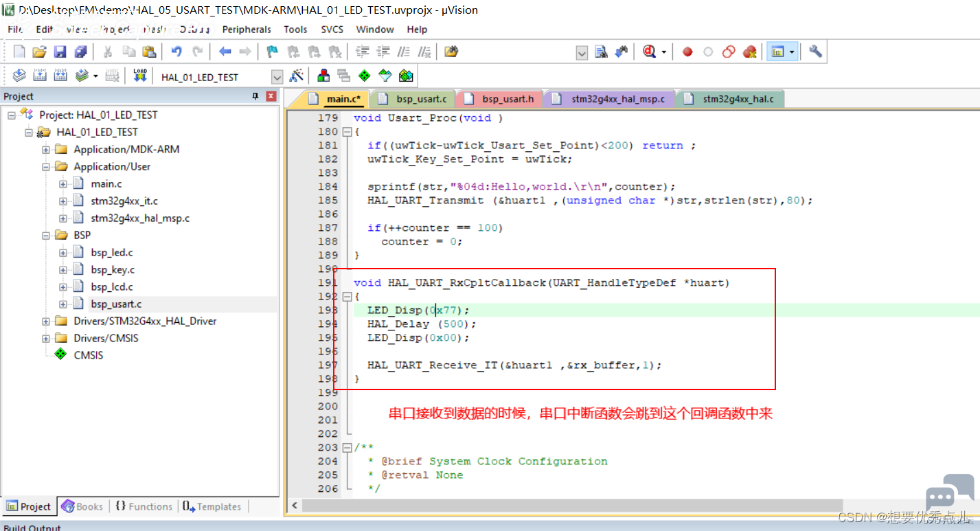Switch to the stm32g4xx_hal.c editor tab
Screen dimensions: 980x531
click(729, 99)
